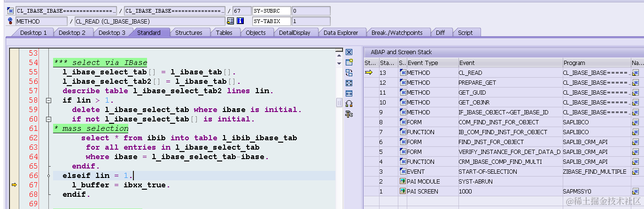Click the SY-SUBRC value field

point(310,10)
